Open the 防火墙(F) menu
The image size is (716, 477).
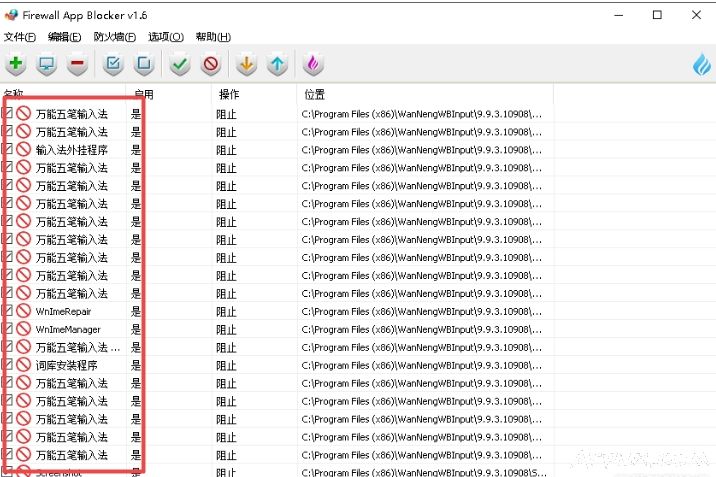(x=115, y=37)
